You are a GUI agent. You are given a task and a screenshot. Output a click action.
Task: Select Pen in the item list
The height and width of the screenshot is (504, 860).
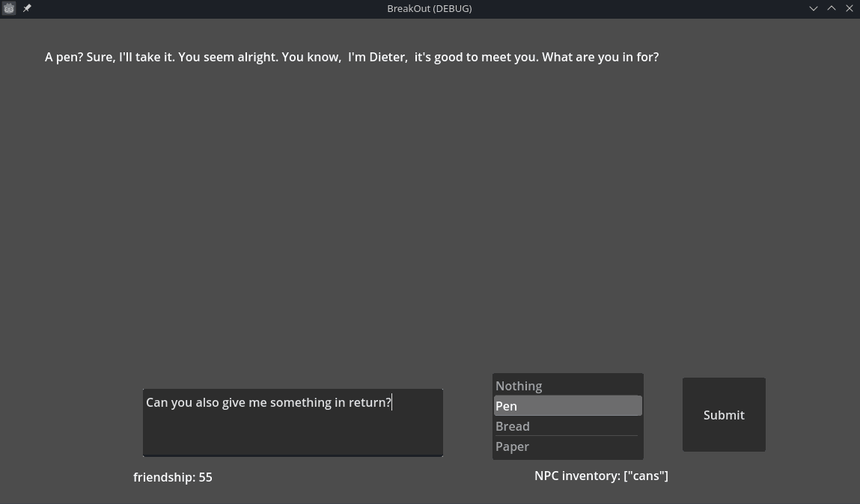coord(507,406)
